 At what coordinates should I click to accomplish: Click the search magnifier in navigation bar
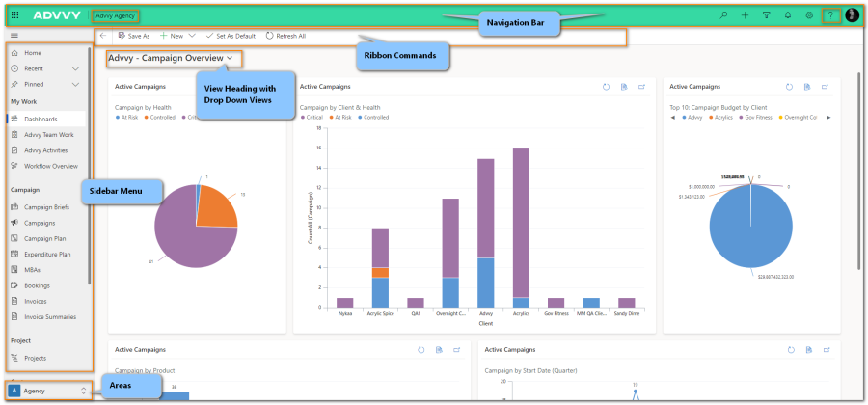(x=724, y=15)
